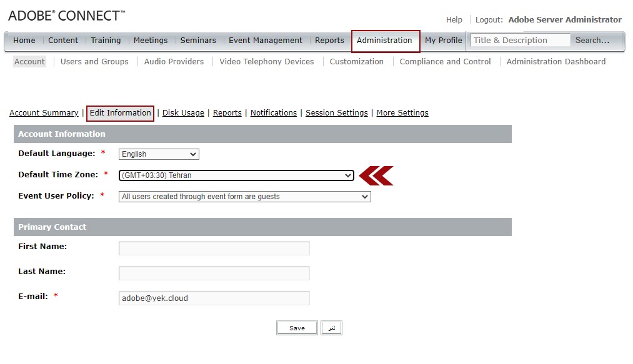Open the Default Time Zone dropdown

[x=236, y=175]
